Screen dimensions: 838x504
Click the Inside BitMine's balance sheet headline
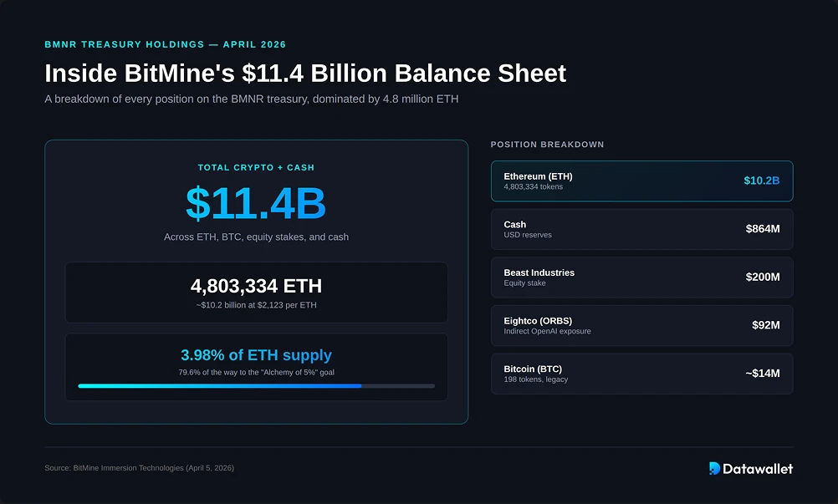point(306,74)
